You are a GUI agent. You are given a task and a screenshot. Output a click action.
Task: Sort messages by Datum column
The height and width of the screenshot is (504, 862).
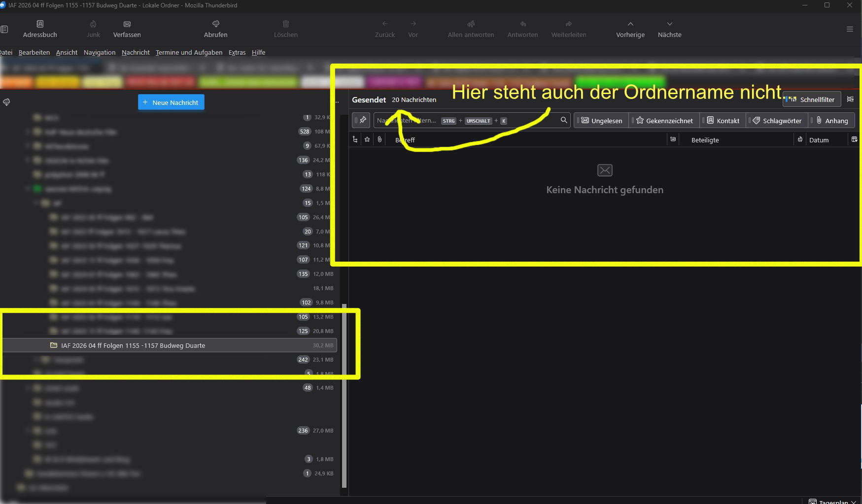tap(827, 140)
